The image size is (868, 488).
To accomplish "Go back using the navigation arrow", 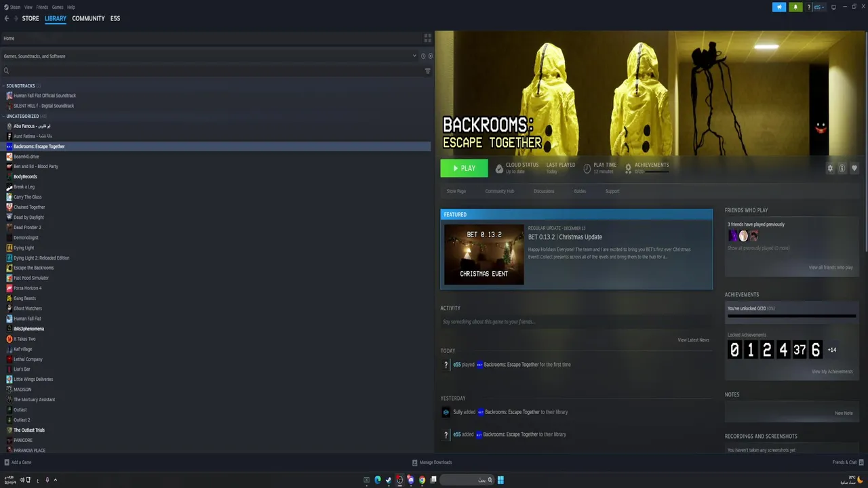I will click(7, 18).
